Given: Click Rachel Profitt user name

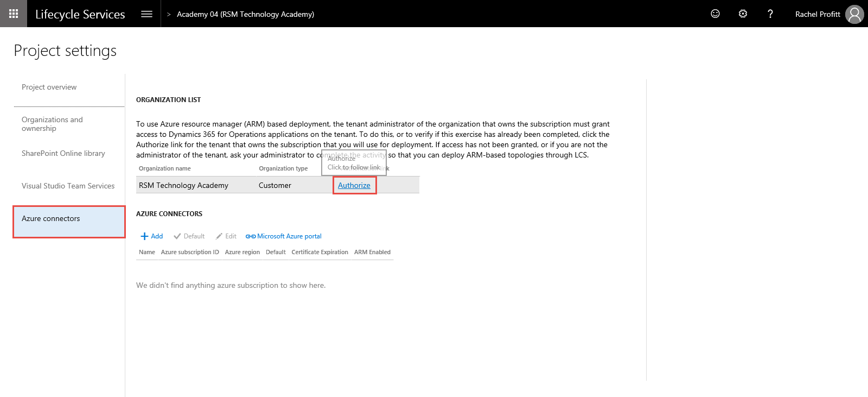Looking at the screenshot, I should [818, 14].
